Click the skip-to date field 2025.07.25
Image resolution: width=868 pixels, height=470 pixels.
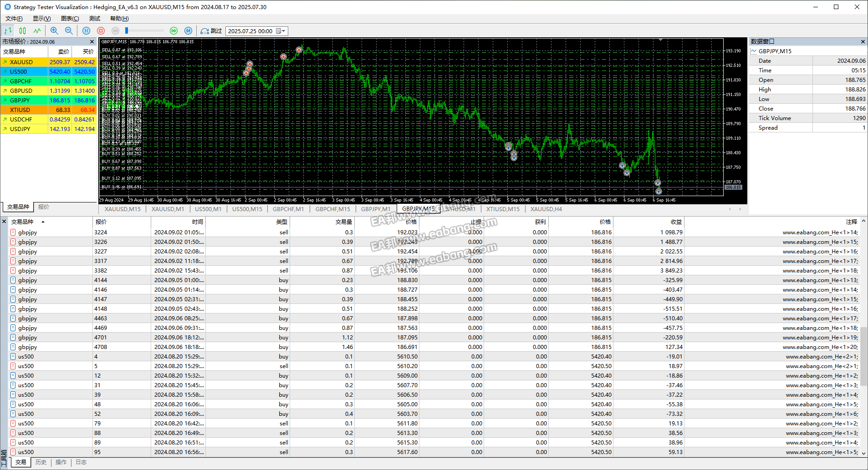[250, 31]
